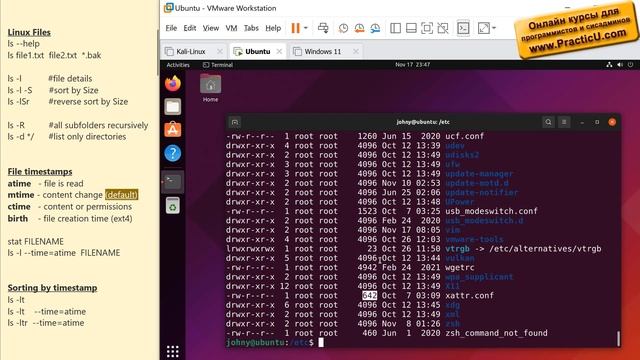The width and height of the screenshot is (640, 360).
Task: Switch to the Windows 11 VM tab
Action: [x=322, y=51]
